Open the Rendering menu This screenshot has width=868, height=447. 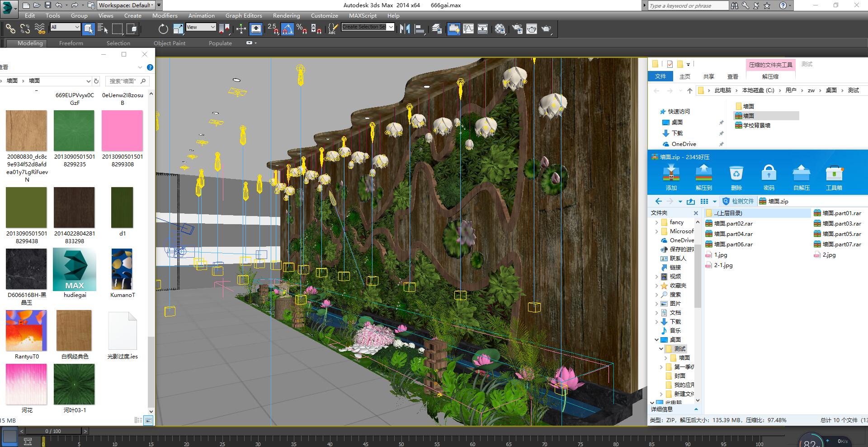click(x=286, y=15)
